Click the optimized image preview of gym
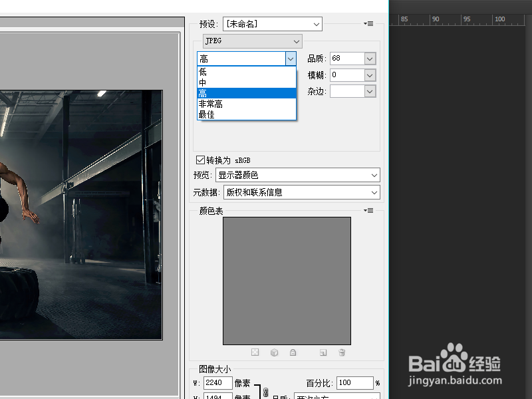532x399 pixels. 81,215
